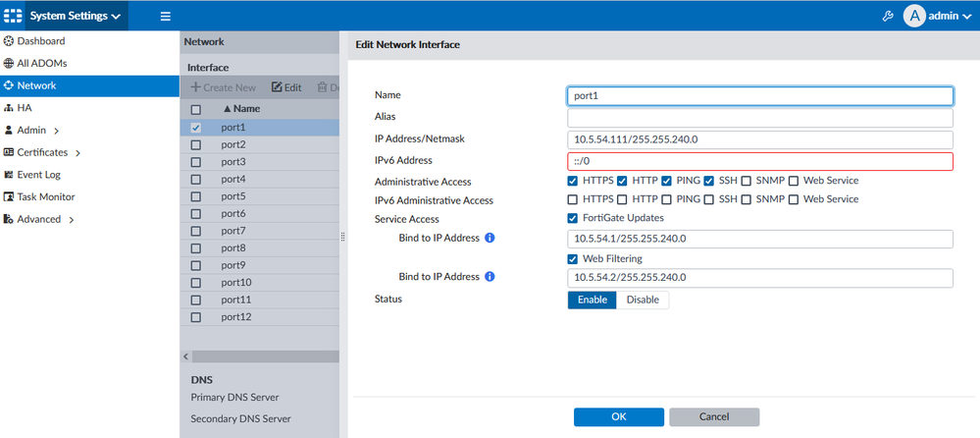
Task: Click the hamburger menu icon in header
Action: click(x=165, y=16)
